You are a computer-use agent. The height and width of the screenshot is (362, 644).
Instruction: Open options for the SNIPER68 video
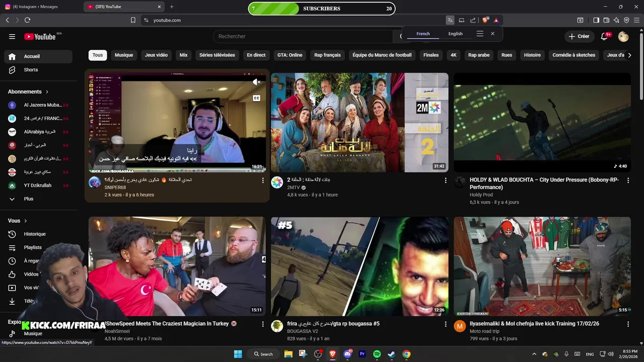pos(263,180)
